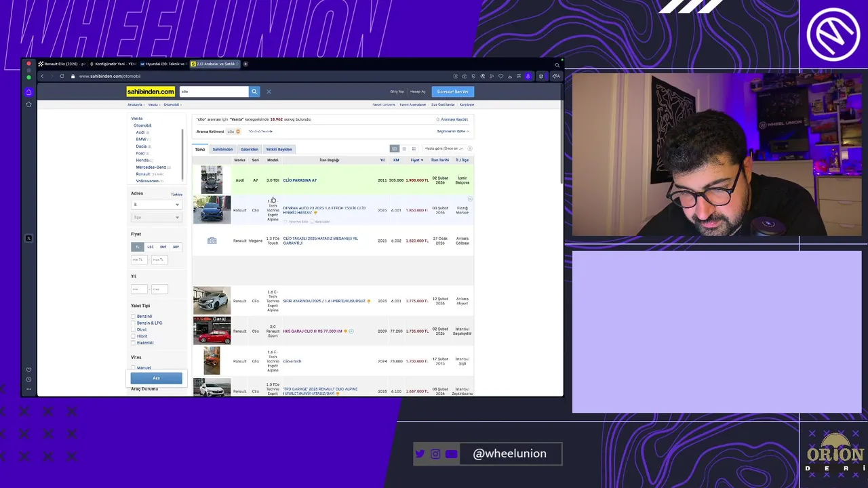Remove the clio keyword filter chip
This screenshot has width=868, height=488.
tap(238, 131)
